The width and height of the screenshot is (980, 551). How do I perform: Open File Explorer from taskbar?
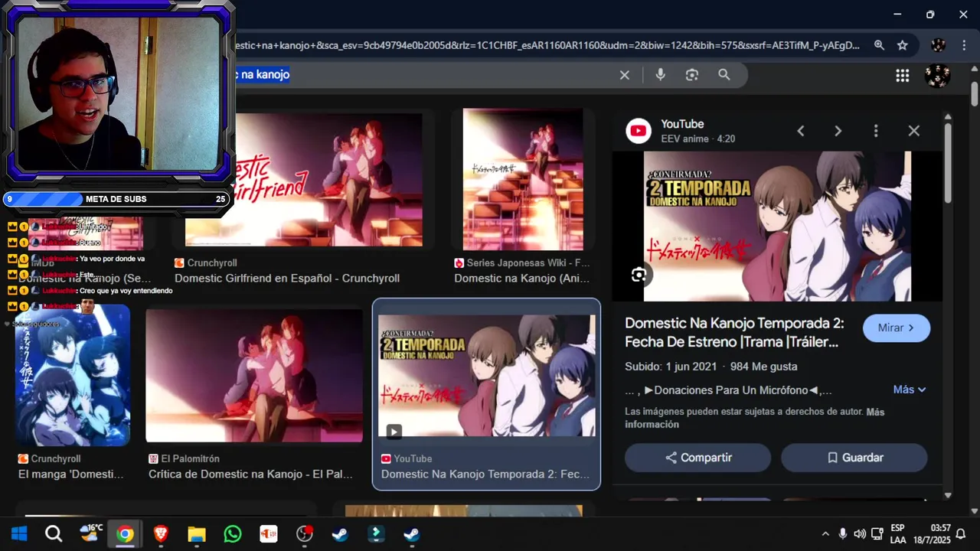(197, 533)
